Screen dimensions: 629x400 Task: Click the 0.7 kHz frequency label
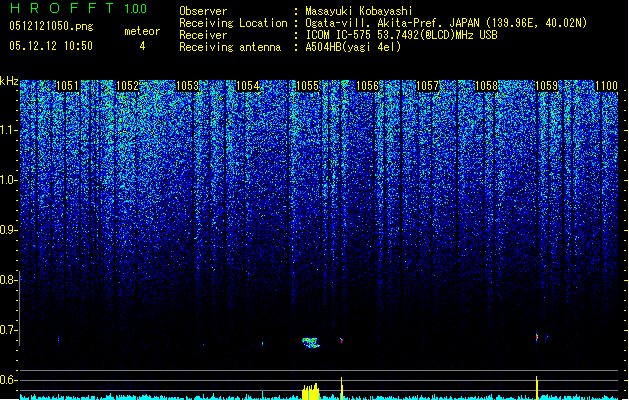8,330
